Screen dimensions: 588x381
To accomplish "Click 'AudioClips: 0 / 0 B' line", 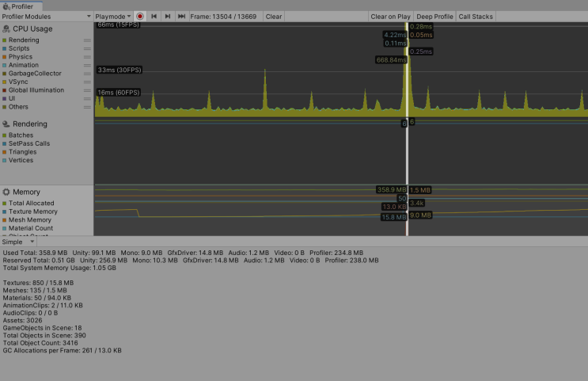I will click(30, 313).
